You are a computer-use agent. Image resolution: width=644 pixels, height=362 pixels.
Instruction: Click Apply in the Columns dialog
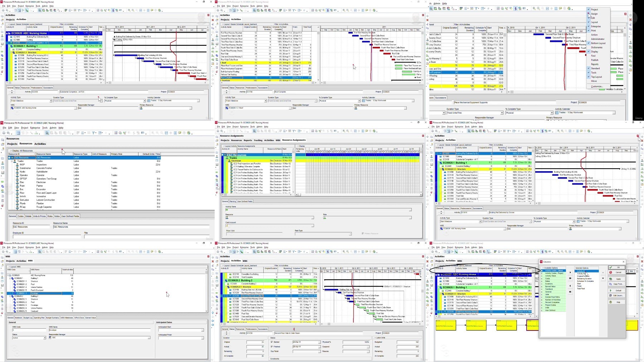click(617, 279)
